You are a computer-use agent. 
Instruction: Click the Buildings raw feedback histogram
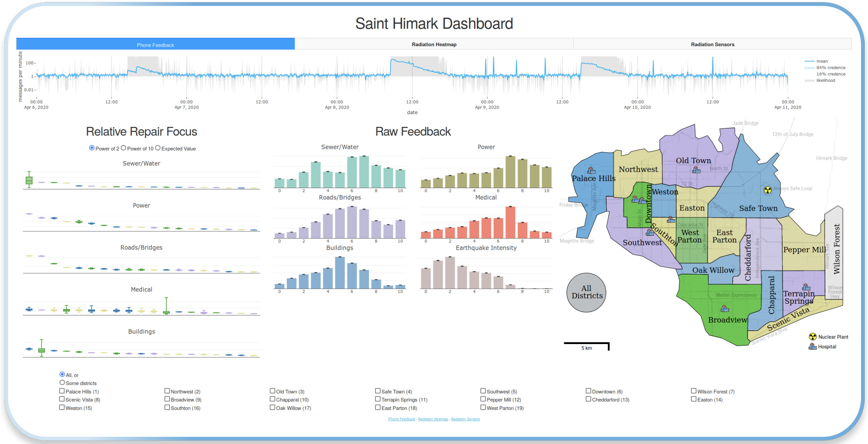click(x=340, y=273)
